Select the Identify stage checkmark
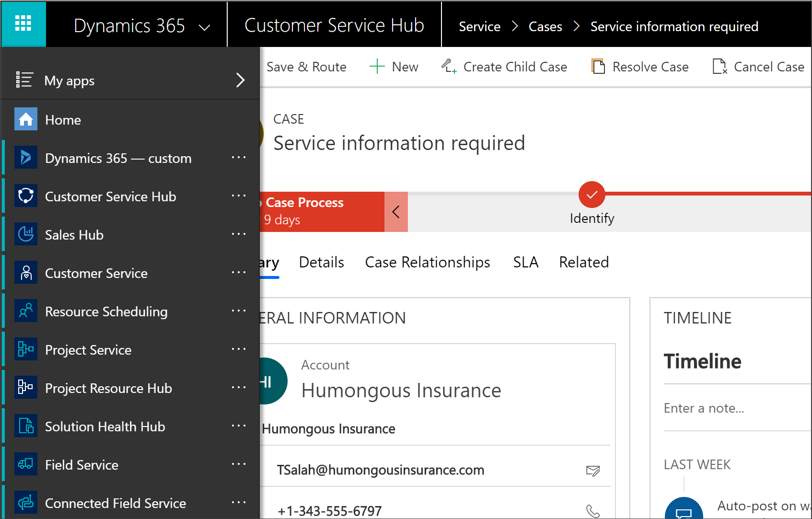 click(592, 194)
